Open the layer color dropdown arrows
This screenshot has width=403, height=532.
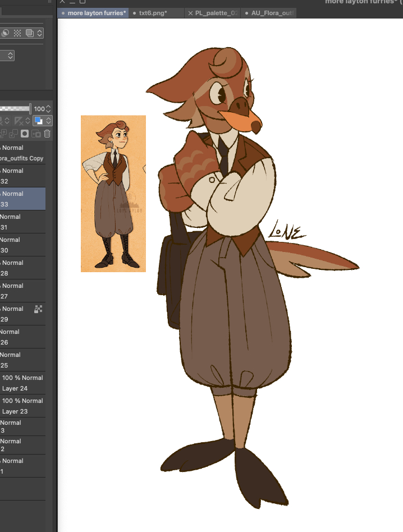click(48, 121)
